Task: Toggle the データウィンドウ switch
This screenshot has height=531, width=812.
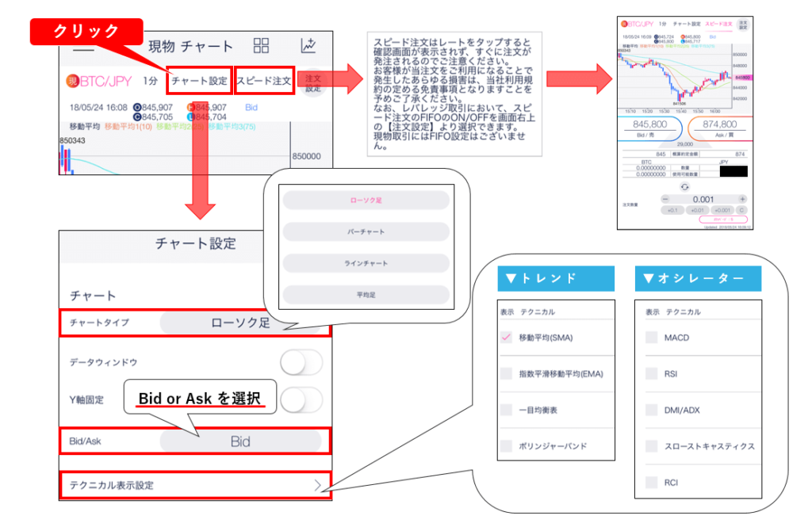Action: pyautogui.click(x=302, y=362)
